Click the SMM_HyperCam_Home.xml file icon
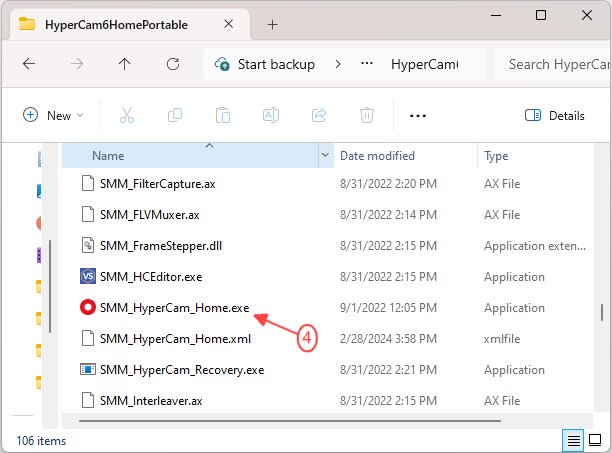This screenshot has height=453, width=612. pyautogui.click(x=88, y=338)
